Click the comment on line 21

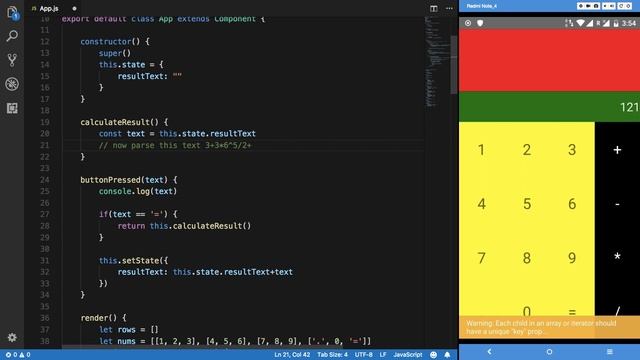click(175, 145)
